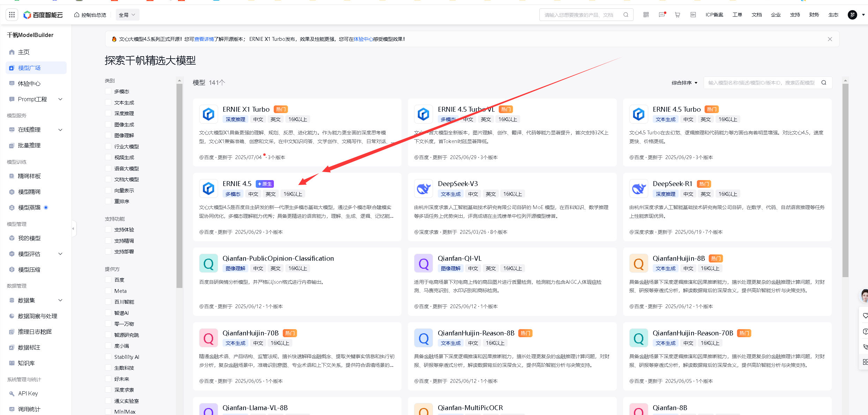
Task: Check the Stability AI provider filter
Action: [x=108, y=357]
